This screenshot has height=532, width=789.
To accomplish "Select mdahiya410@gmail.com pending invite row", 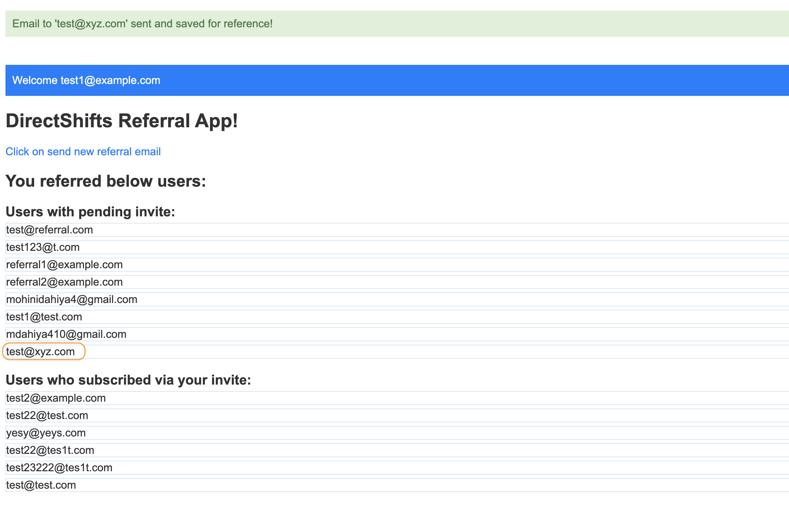I will pos(66,334).
